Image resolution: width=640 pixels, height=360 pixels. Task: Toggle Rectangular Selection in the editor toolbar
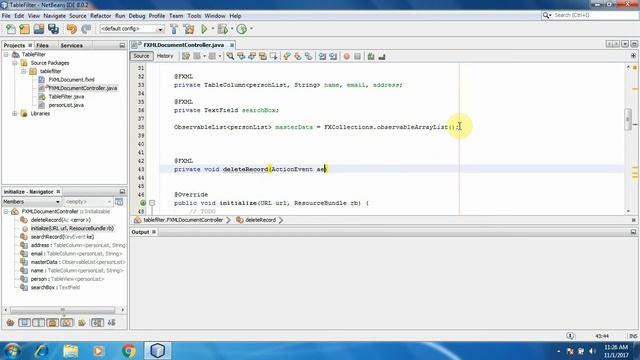(273, 56)
